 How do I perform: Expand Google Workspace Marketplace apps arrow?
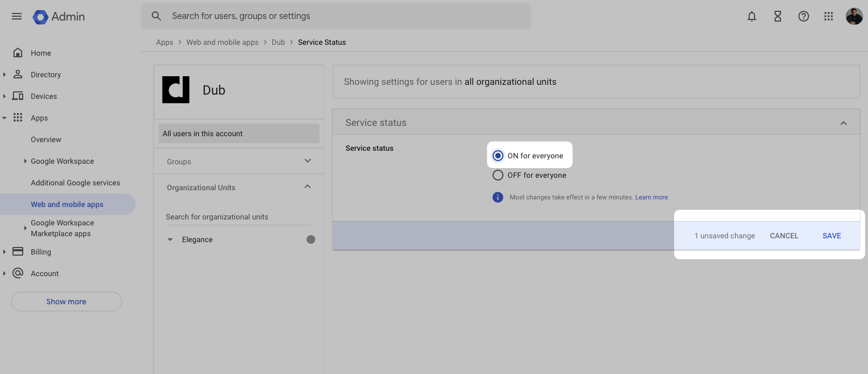(25, 228)
